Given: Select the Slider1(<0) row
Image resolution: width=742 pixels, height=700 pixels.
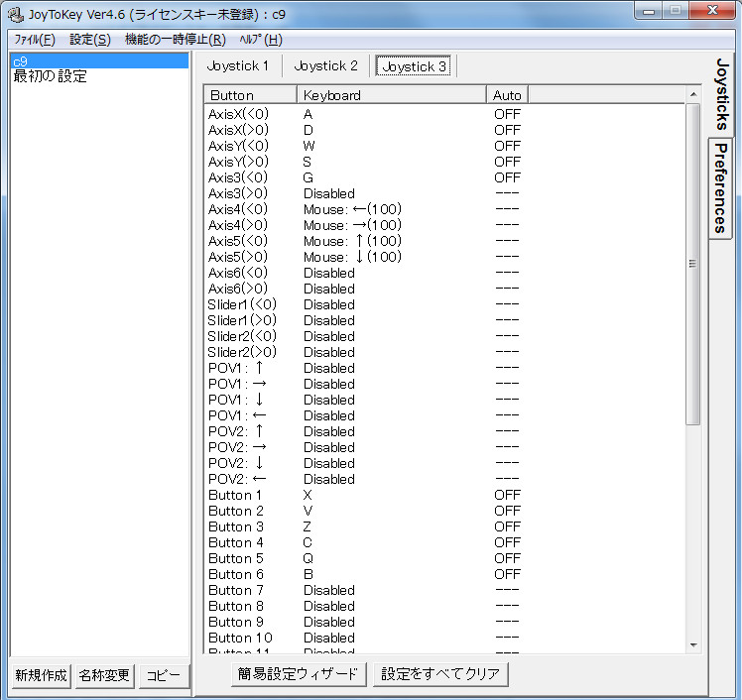Looking at the screenshot, I should click(x=444, y=304).
